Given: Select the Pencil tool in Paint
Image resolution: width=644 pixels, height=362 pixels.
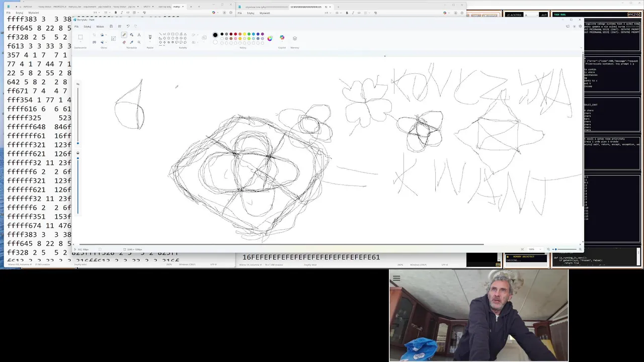Looking at the screenshot, I should point(124,35).
